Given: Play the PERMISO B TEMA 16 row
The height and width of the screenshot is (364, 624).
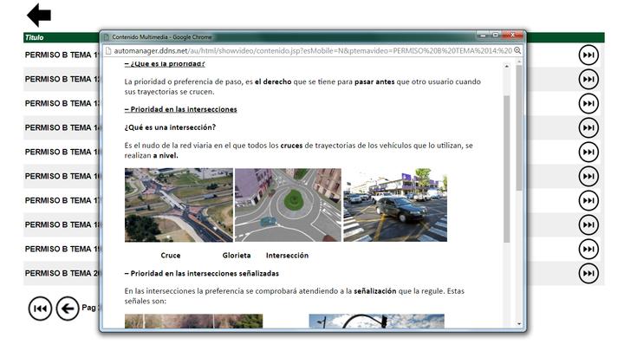Looking at the screenshot, I should pos(588,176).
